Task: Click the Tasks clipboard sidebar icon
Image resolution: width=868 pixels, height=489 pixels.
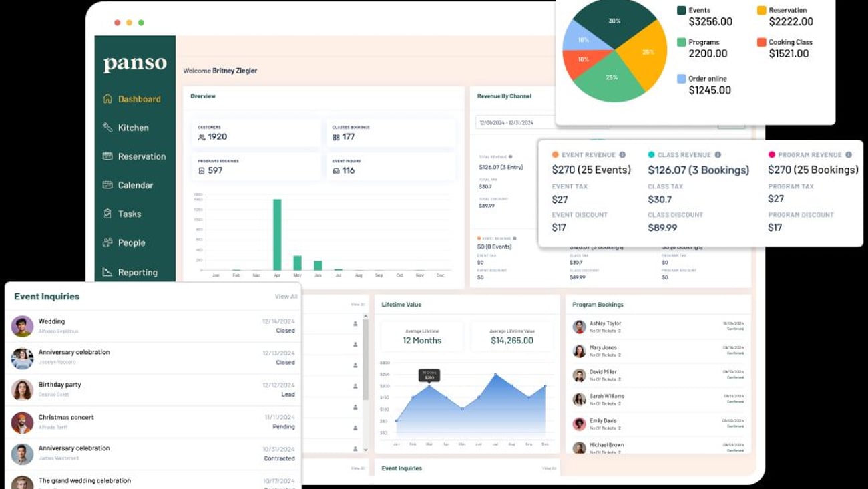Action: pos(107,214)
